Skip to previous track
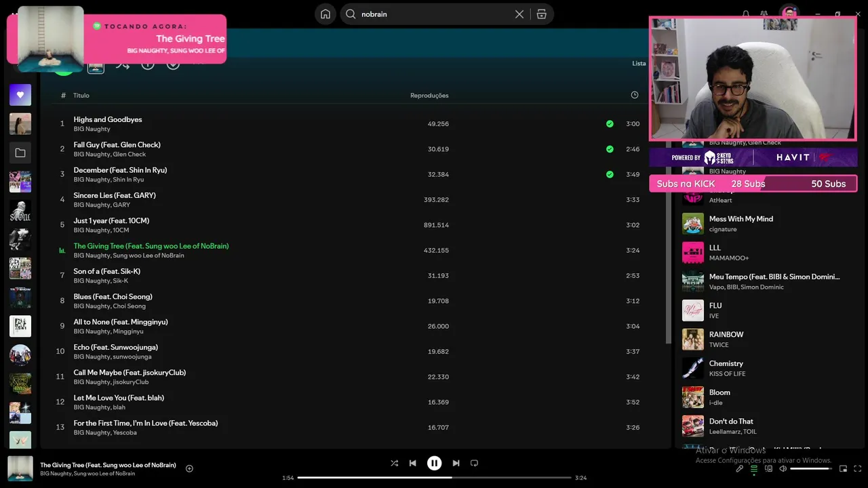 [x=413, y=464]
